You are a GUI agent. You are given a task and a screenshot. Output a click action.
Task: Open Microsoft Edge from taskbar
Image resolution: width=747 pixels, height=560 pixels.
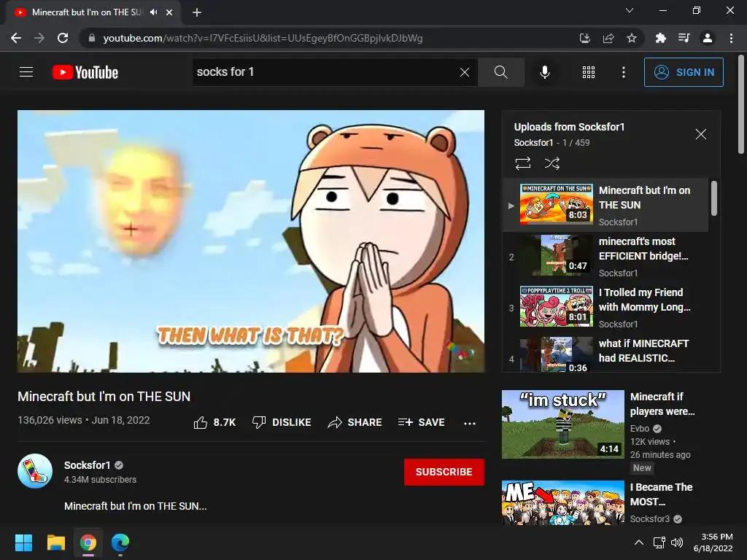(x=120, y=542)
